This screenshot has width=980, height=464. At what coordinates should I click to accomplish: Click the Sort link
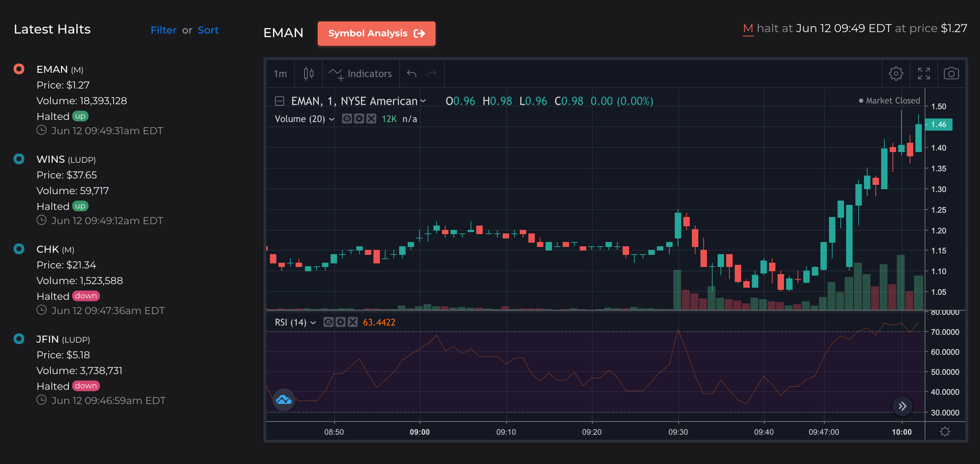point(208,30)
